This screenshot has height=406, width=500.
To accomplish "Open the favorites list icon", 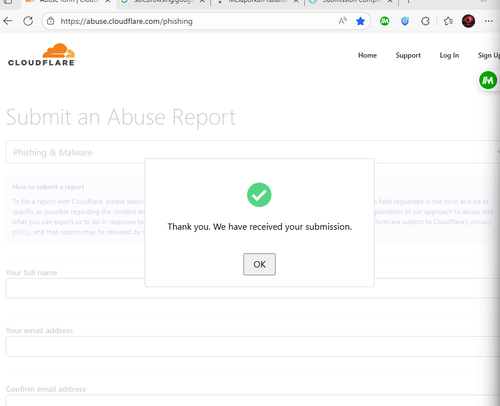I will (x=448, y=21).
